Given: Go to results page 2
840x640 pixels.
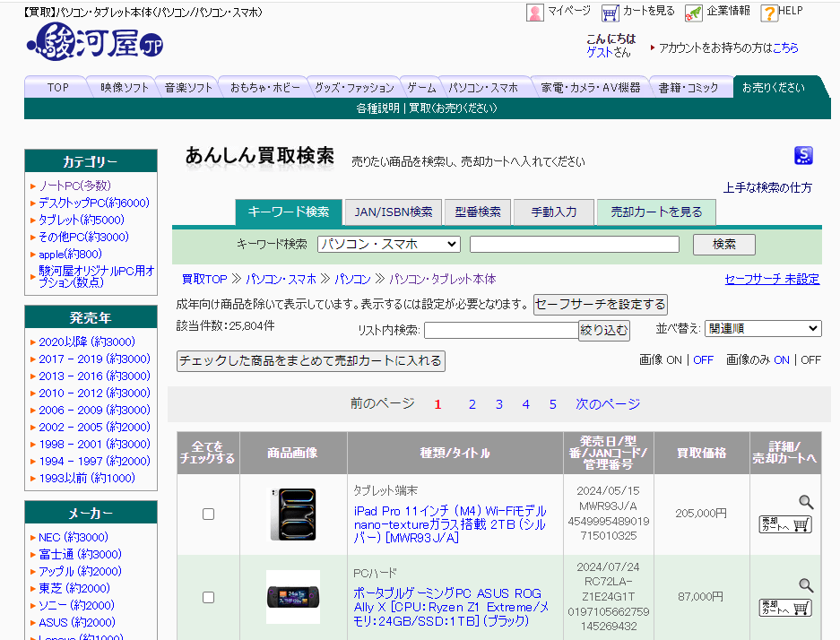Looking at the screenshot, I should 472,404.
